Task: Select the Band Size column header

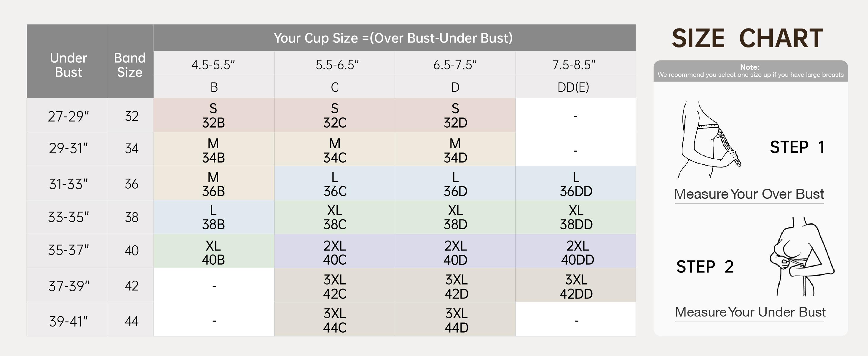Action: coord(130,65)
